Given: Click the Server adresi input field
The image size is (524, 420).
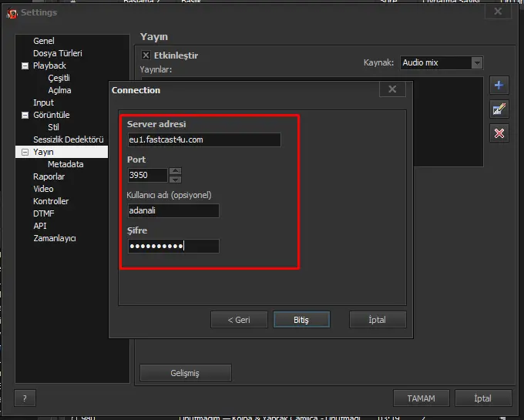Looking at the screenshot, I should pyautogui.click(x=204, y=139).
